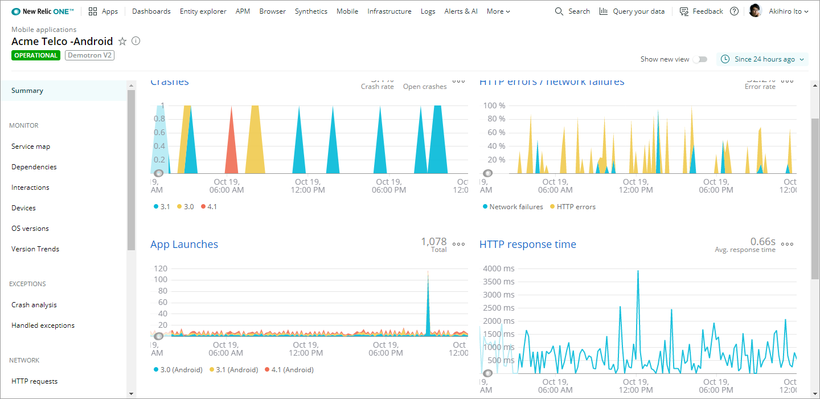Screen dimensions: 820x399
Task: Click the HTTP response time title
Action: click(x=528, y=244)
